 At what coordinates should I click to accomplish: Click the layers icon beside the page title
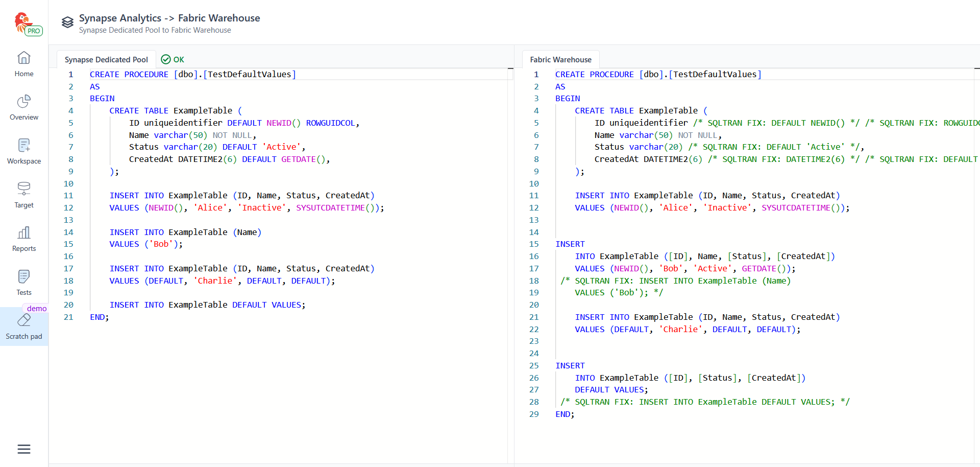pos(67,22)
